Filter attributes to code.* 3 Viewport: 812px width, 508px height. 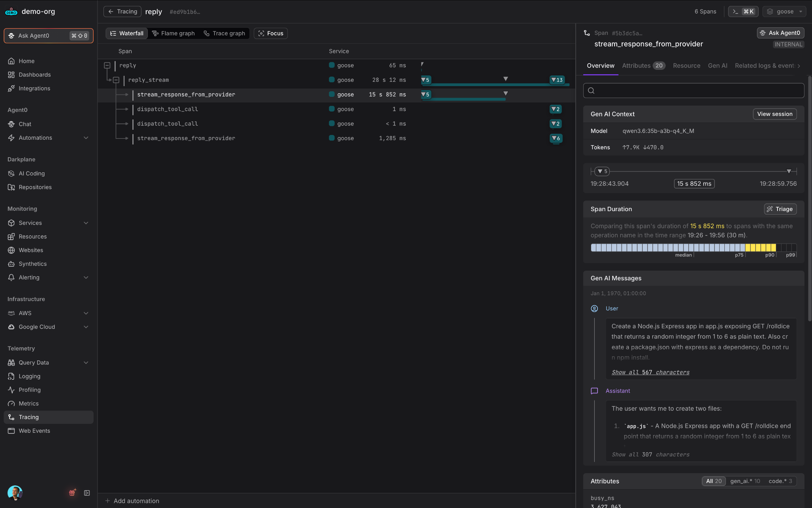780,481
